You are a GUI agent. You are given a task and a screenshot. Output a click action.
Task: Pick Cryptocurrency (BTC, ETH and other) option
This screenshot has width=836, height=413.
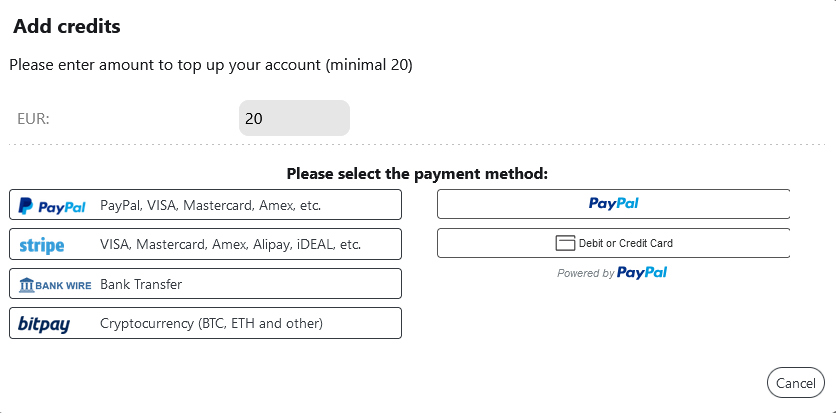[x=211, y=323]
